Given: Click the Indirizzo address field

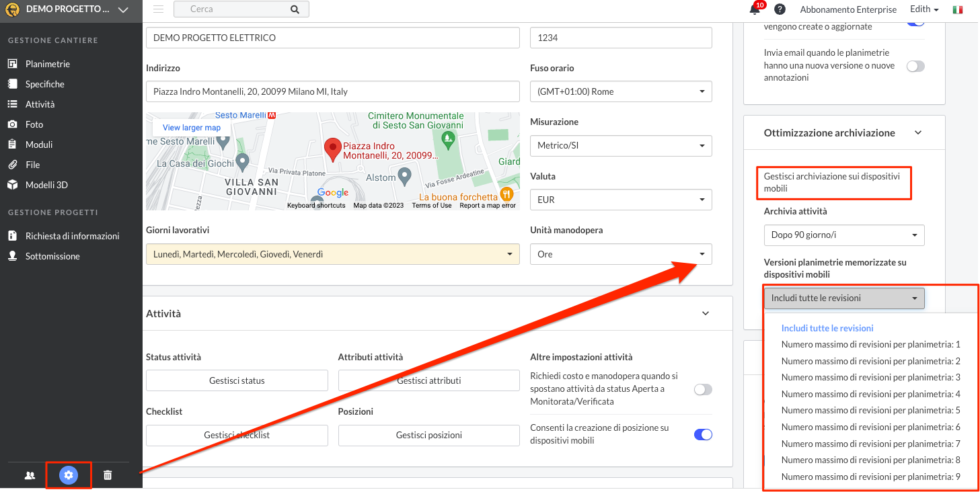Looking at the screenshot, I should pos(333,91).
